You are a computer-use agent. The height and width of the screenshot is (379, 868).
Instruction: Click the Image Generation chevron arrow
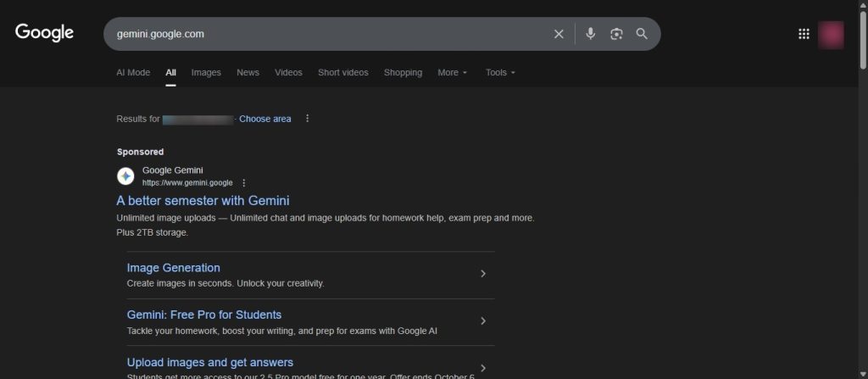point(483,274)
